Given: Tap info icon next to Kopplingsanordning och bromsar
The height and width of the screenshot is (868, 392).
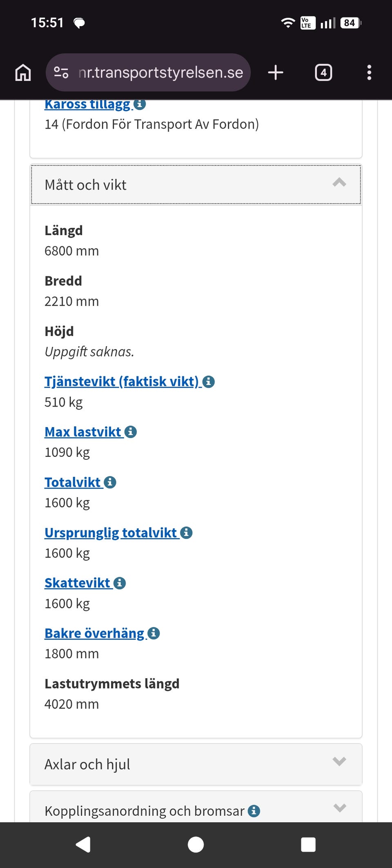Looking at the screenshot, I should coord(254,811).
